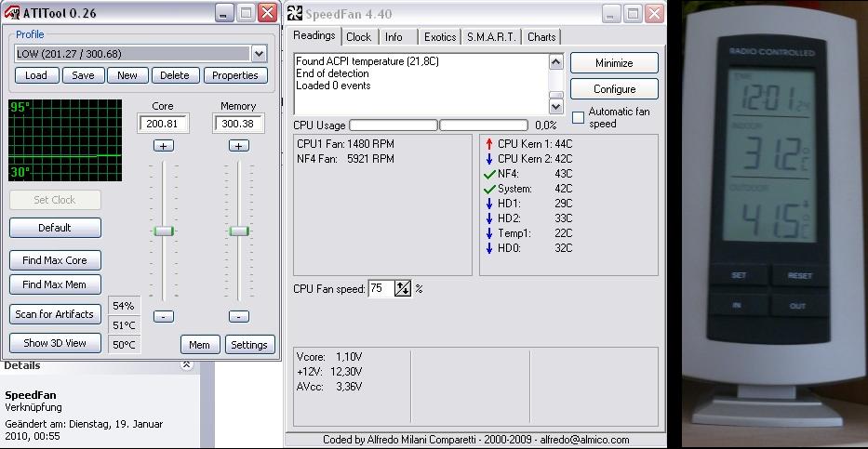
Task: Switch to the Clock tab
Action: tap(359, 37)
